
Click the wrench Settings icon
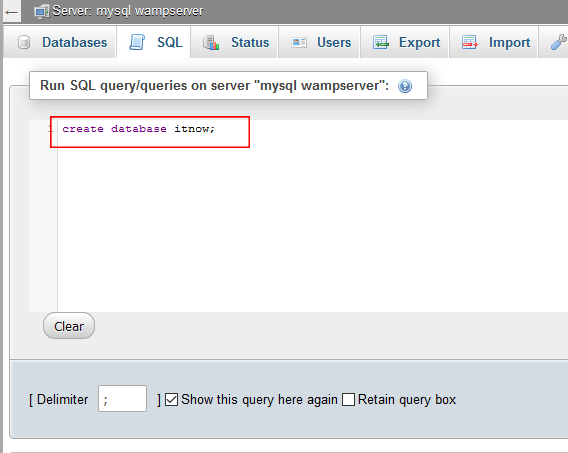pos(559,42)
